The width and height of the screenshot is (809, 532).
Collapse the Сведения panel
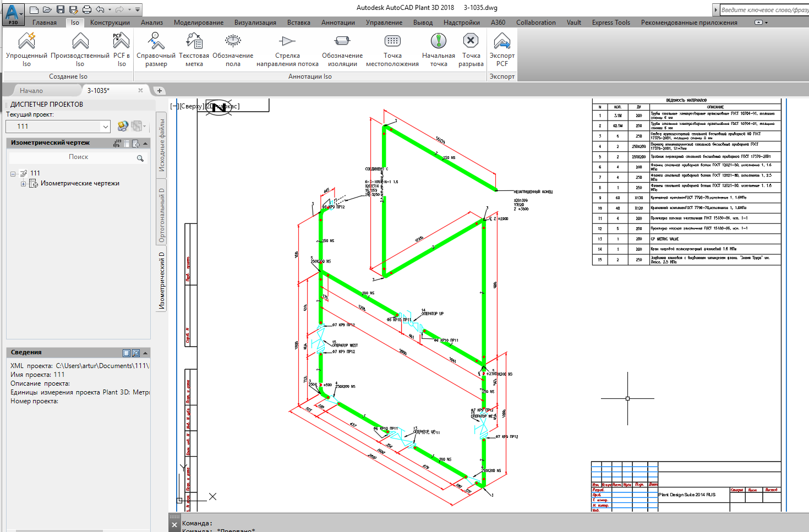[x=145, y=353]
